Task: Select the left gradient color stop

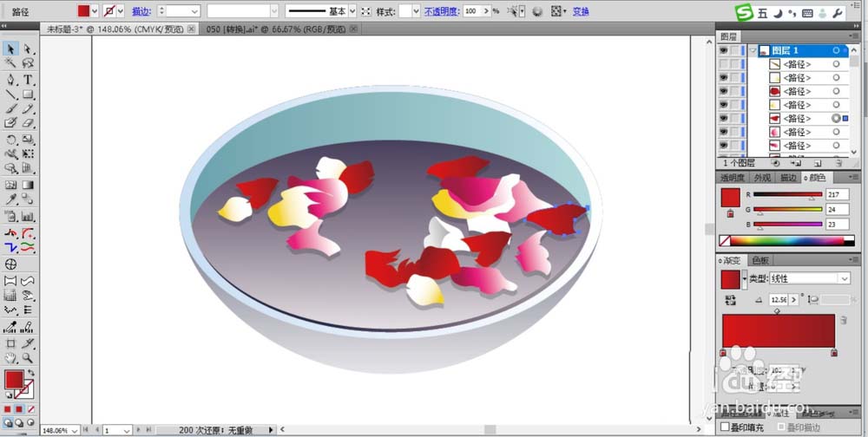Action: click(x=723, y=352)
